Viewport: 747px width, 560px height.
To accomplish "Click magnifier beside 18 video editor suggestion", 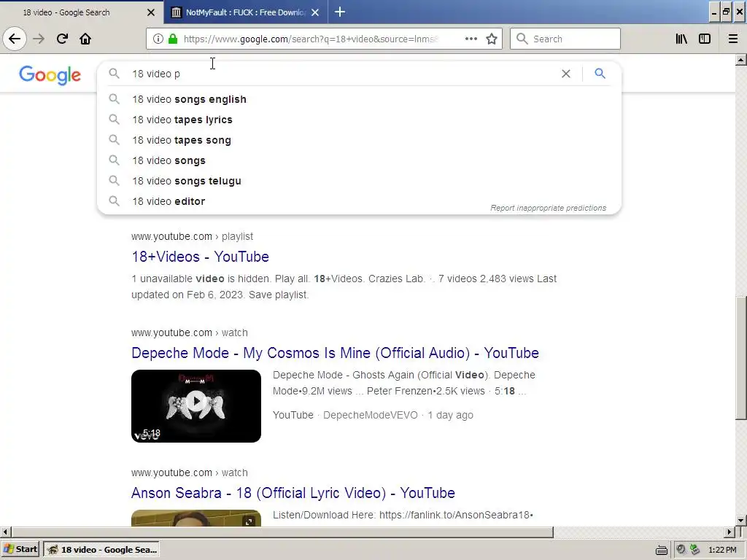I will coord(114,201).
